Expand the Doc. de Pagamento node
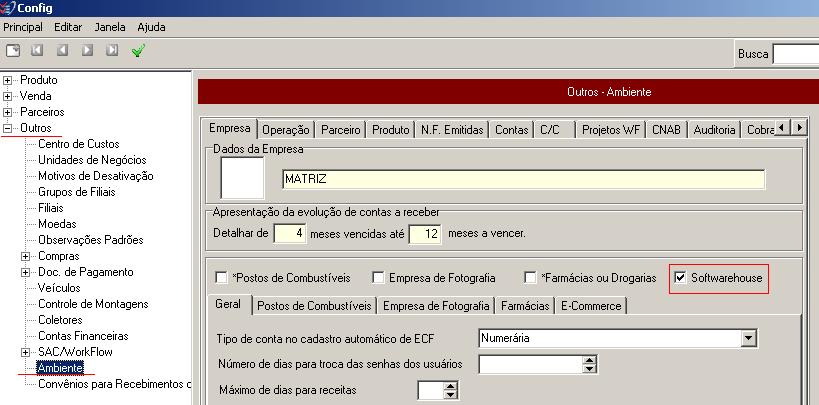The width and height of the screenshot is (819, 405). 25,272
